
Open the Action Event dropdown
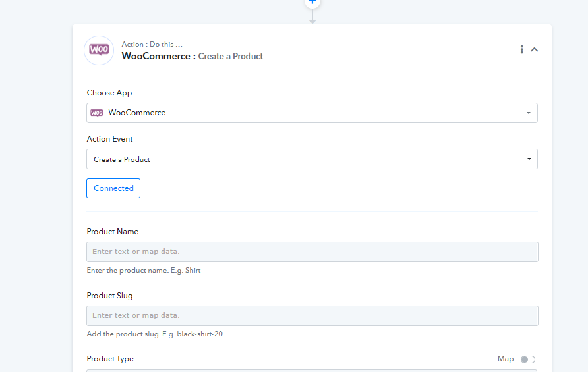click(312, 159)
